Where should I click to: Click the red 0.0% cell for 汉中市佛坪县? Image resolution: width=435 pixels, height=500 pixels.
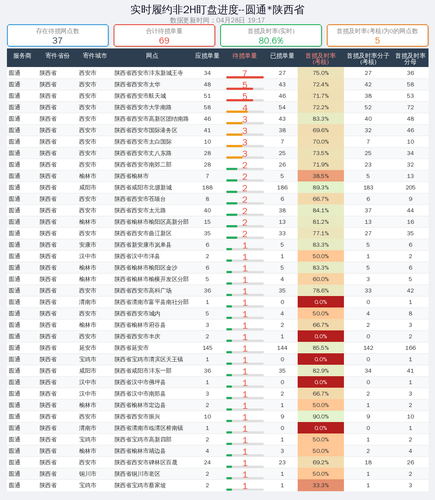tap(321, 382)
